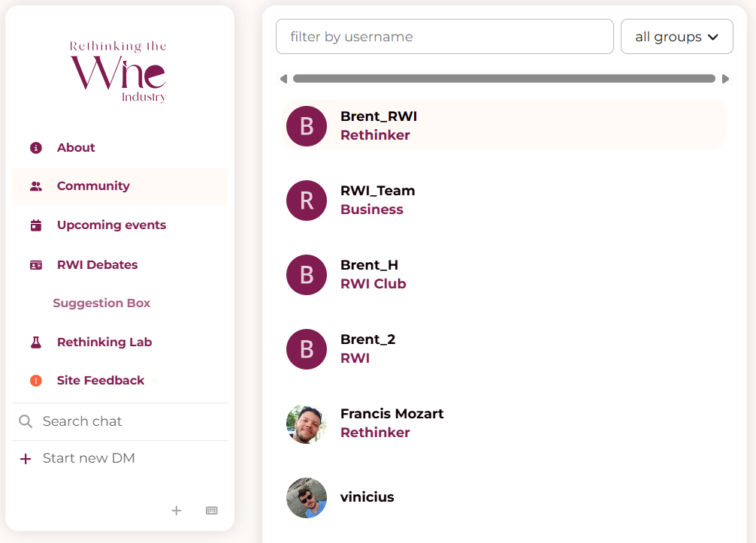Click the small plus icon beside keyboard
756x543 pixels.
tap(177, 511)
